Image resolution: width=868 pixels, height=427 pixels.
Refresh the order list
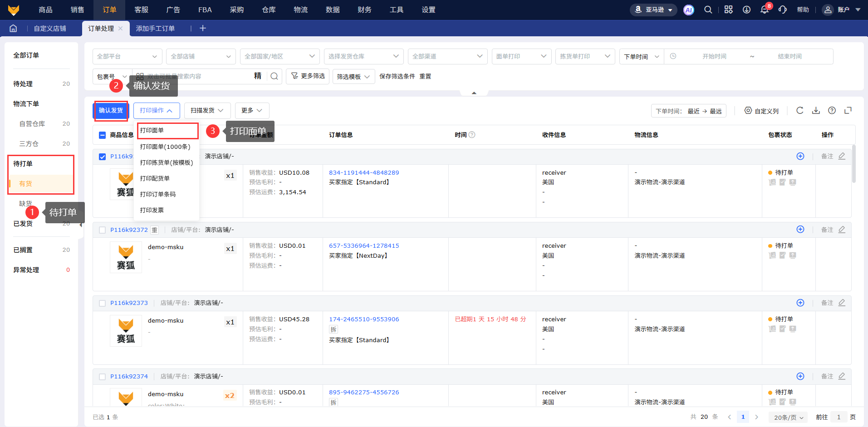(x=800, y=110)
